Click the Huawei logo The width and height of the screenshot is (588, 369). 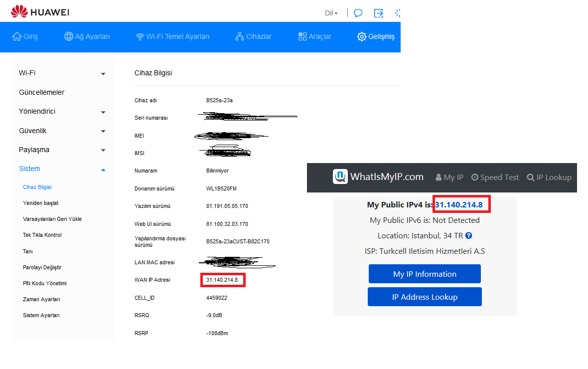[40, 11]
